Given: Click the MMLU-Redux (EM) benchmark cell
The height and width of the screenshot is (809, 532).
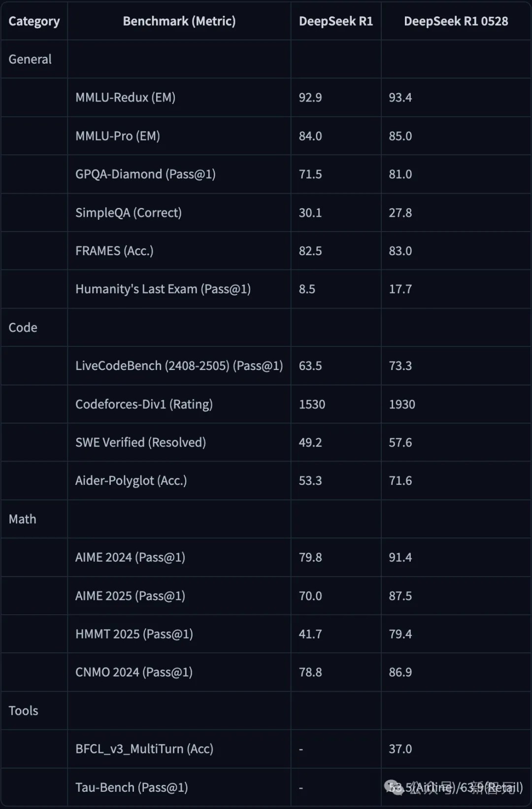Looking at the screenshot, I should 125,98.
